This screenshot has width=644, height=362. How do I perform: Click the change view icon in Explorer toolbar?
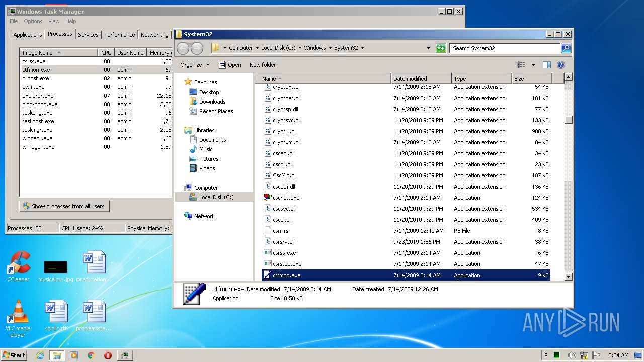[x=521, y=65]
